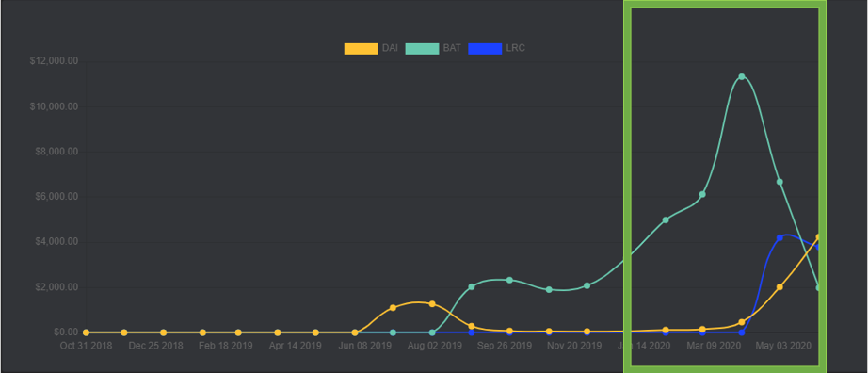Click the Nov 20 2019 x-axis label
This screenshot has height=373, width=868.
[574, 346]
